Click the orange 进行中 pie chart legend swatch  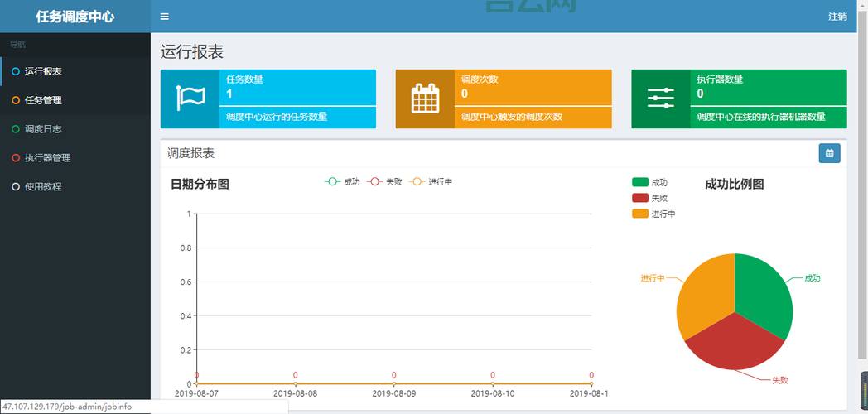[x=640, y=214]
